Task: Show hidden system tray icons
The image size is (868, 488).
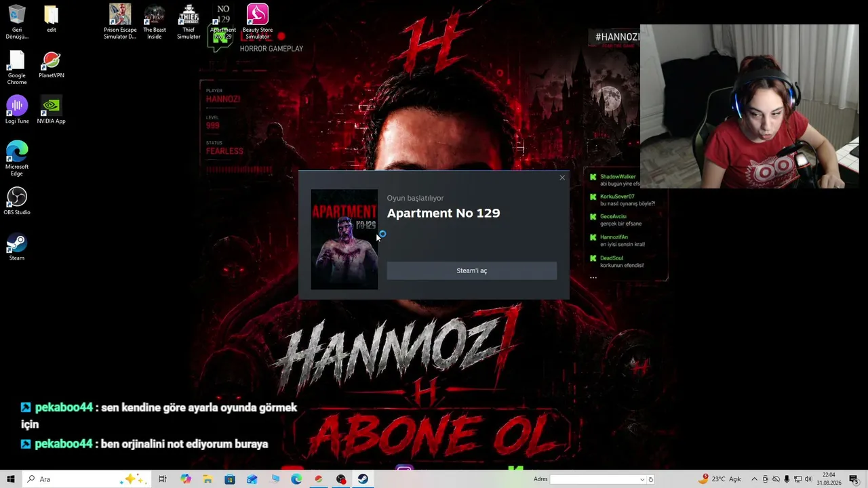Action: point(754,479)
